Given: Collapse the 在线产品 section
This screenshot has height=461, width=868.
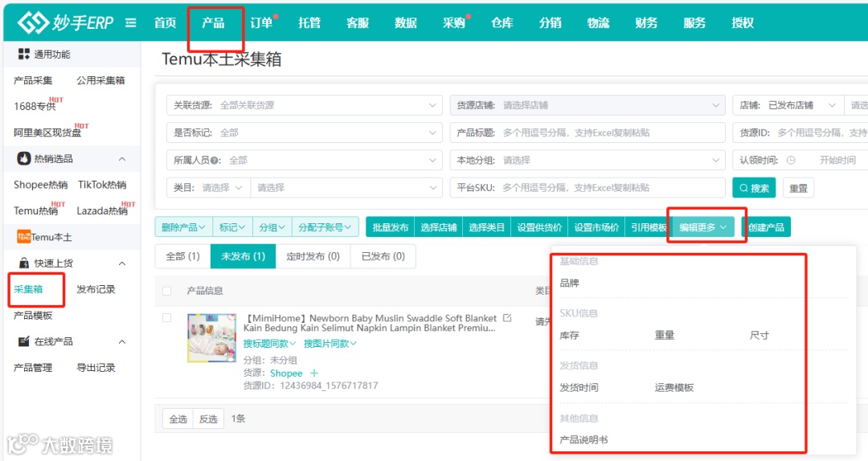Looking at the screenshot, I should [122, 342].
